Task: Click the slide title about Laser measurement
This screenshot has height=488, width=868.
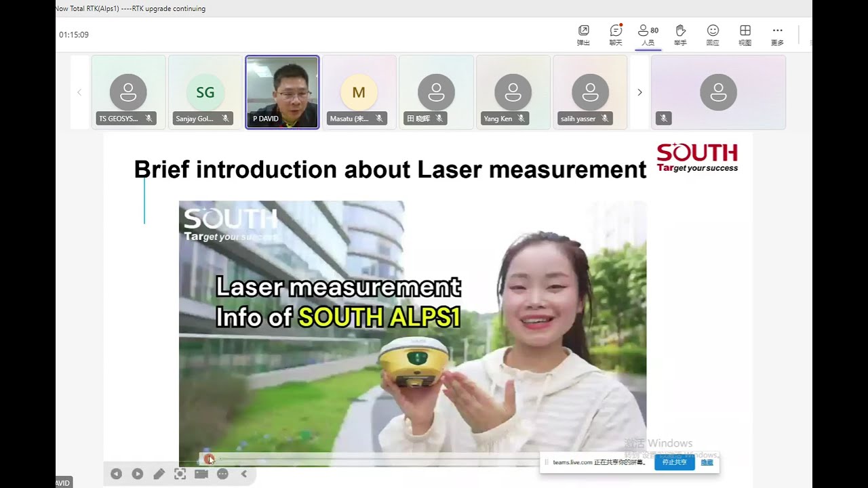Action: coord(390,169)
